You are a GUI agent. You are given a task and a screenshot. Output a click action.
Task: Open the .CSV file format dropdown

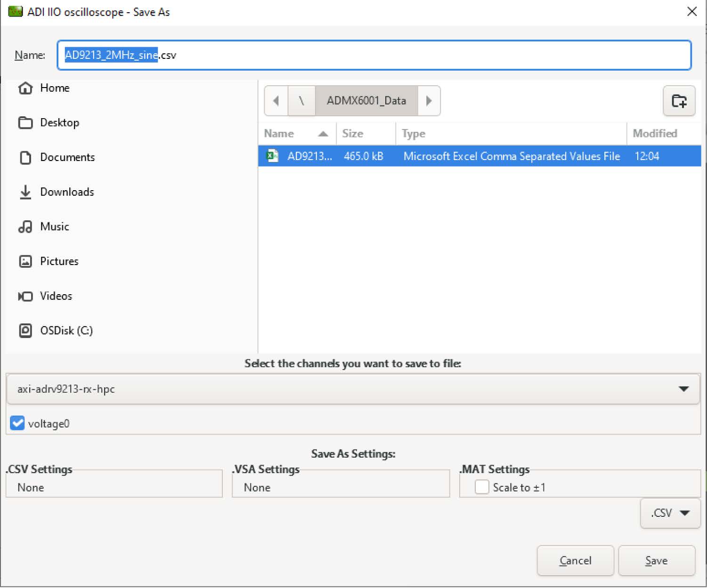pyautogui.click(x=670, y=513)
